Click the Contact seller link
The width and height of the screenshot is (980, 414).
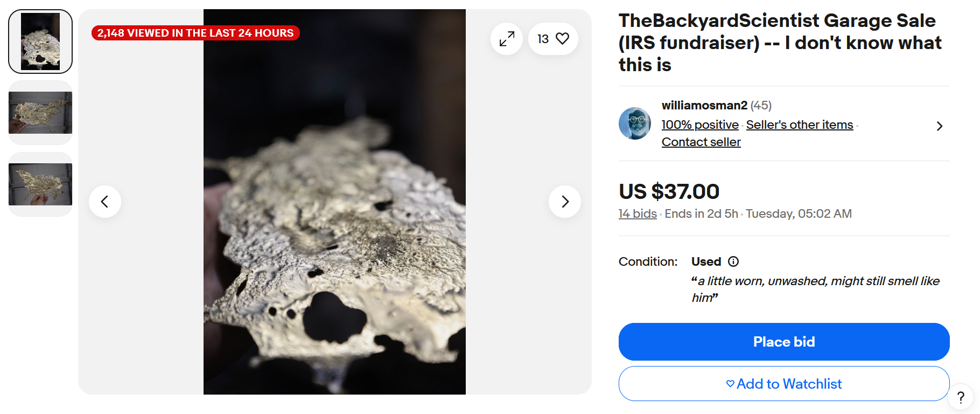[701, 142]
